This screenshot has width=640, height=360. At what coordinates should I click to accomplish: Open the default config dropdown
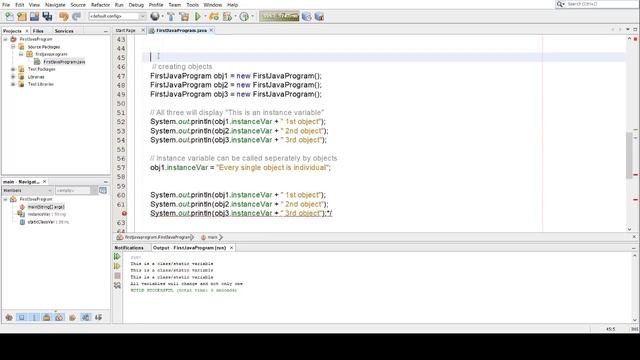[x=118, y=16]
